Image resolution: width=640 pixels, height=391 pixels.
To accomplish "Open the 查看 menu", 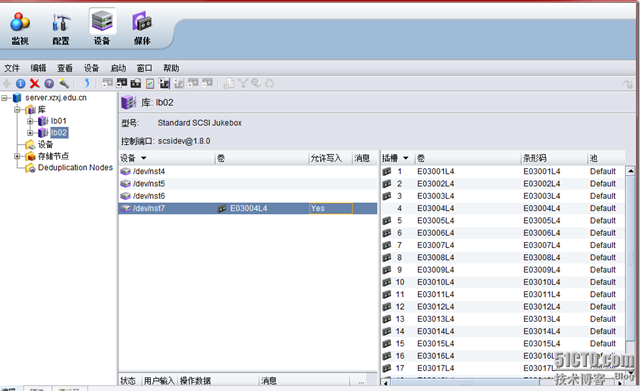I will [65, 68].
